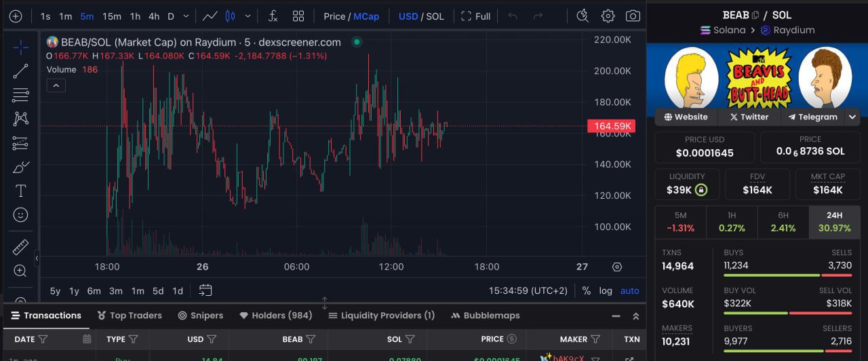Select the Text annotation tool
868x361 pixels.
click(x=20, y=191)
